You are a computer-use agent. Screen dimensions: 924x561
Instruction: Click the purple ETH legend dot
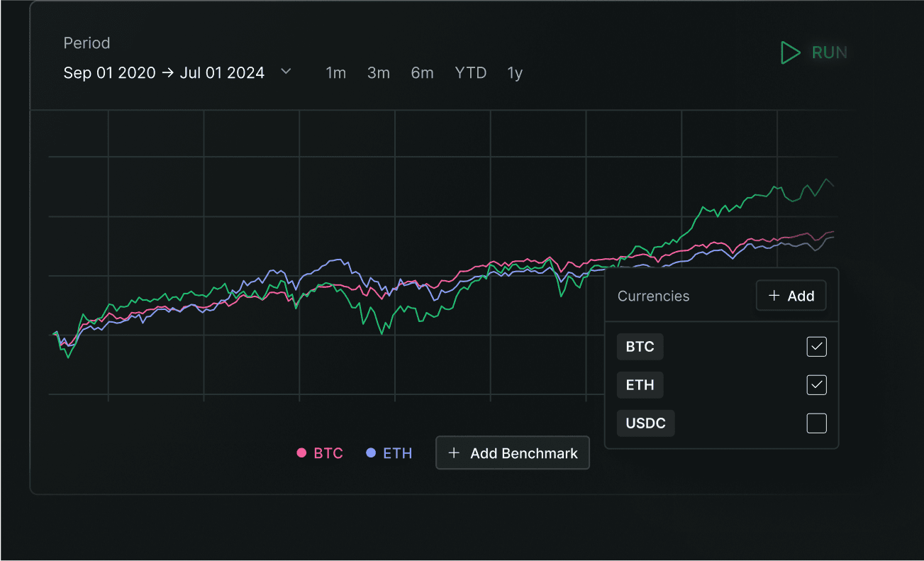[x=369, y=452]
